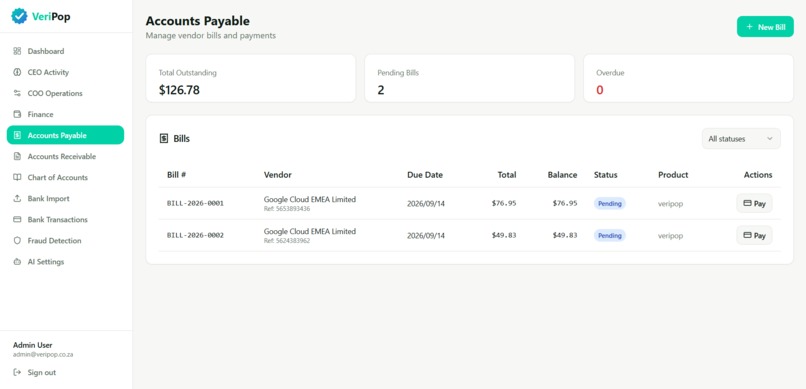Navigate to Fraud Detection
Viewport: 806px width, 389px height.
tap(65, 241)
